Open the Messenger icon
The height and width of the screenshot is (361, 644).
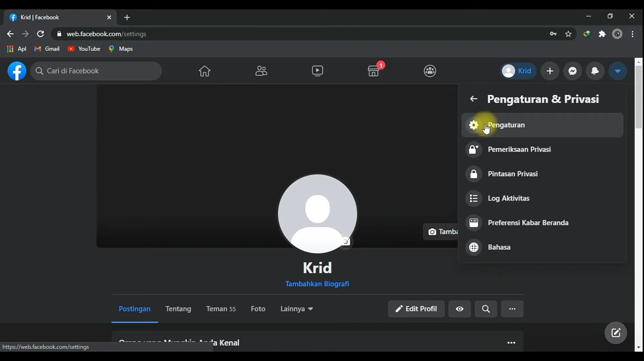point(572,71)
